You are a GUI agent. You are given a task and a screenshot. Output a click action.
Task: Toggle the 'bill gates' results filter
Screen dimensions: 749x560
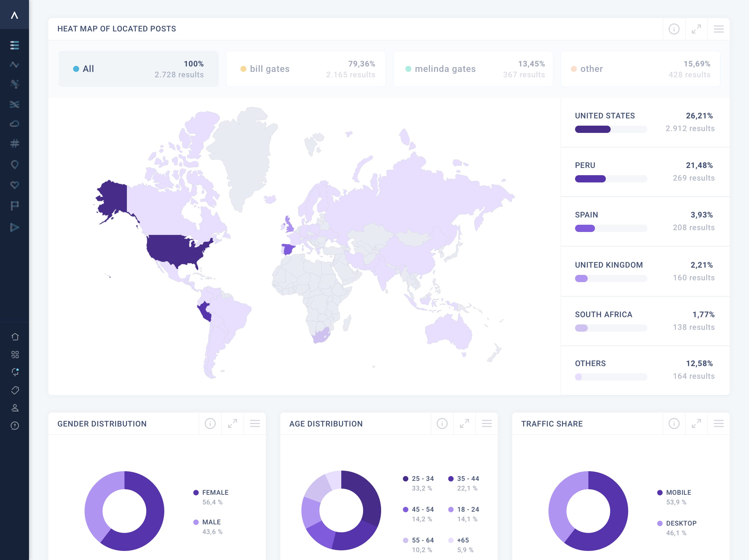[x=305, y=68]
